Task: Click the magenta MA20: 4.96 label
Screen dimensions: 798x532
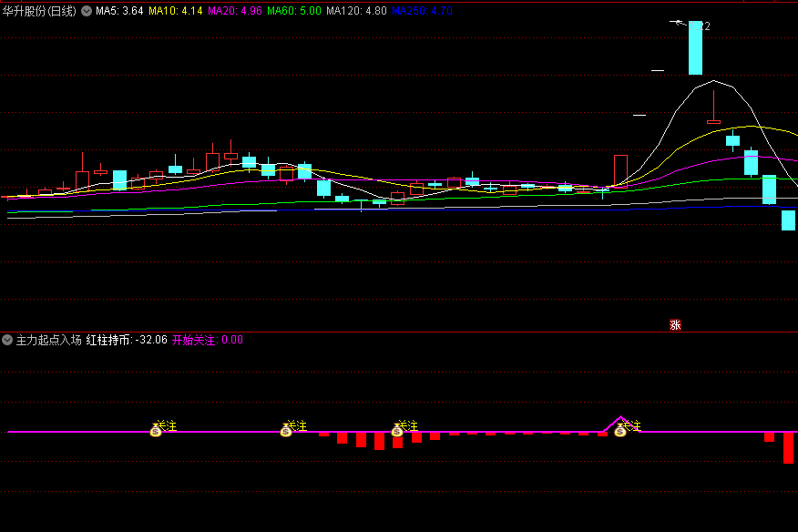Action: [x=235, y=11]
